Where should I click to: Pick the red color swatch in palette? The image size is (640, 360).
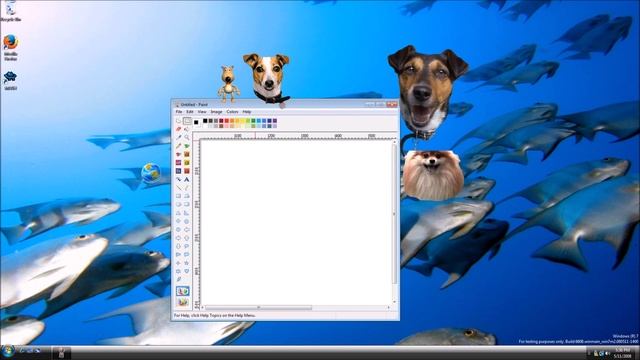point(227,121)
